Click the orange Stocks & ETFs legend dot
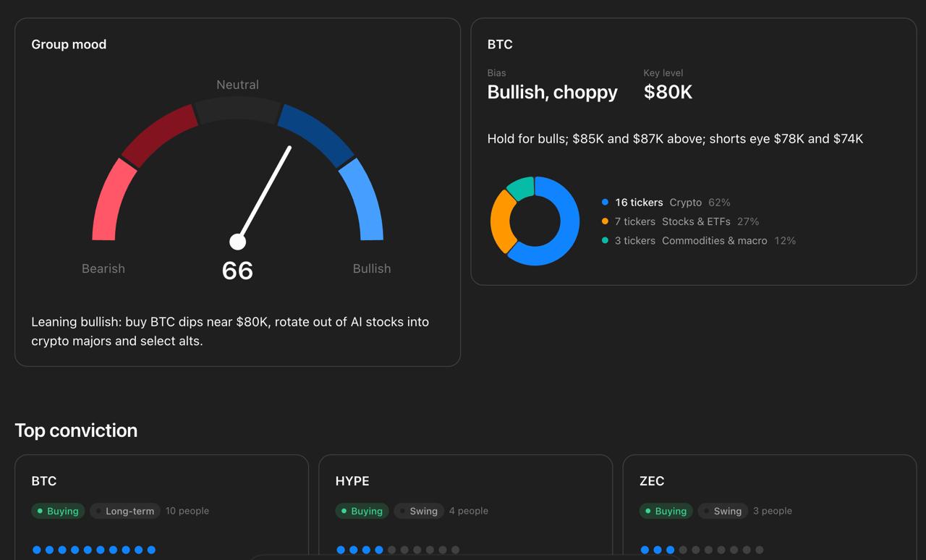This screenshot has width=926, height=560. (x=605, y=221)
